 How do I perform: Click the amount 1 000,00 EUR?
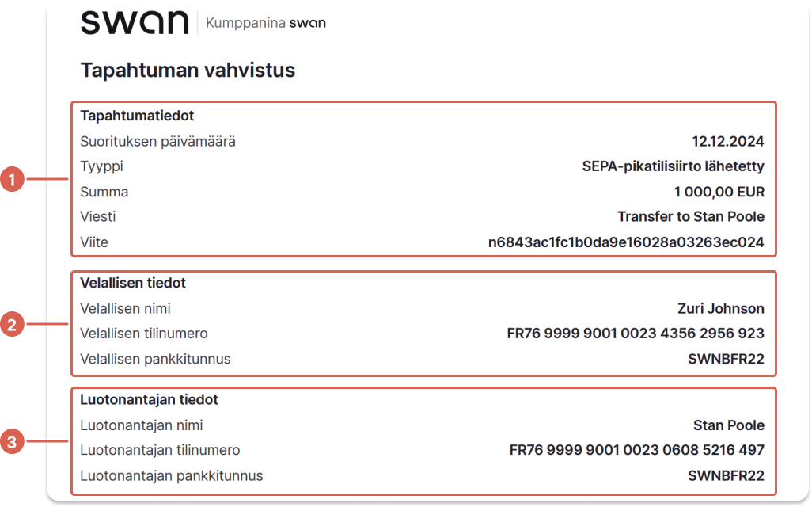coord(719,192)
